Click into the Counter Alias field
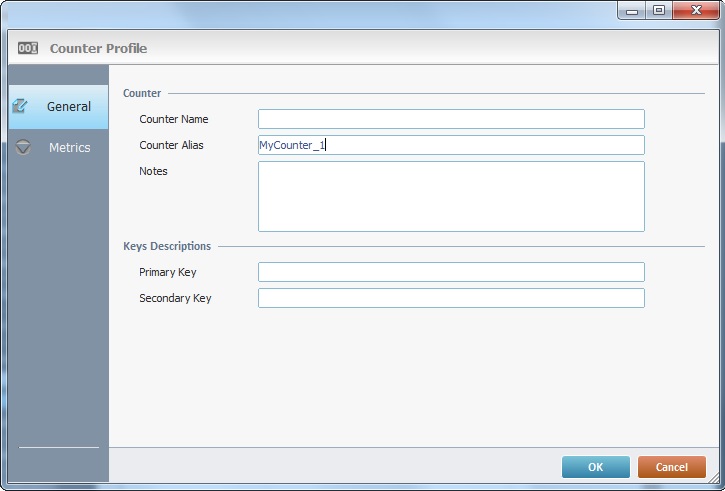This screenshot has width=725, height=491. tap(450, 145)
